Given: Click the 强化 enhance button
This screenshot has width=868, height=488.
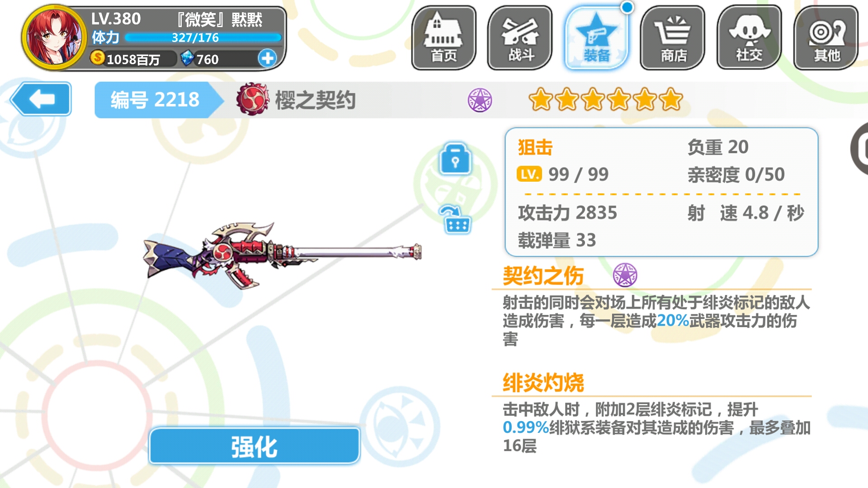Looking at the screenshot, I should tap(255, 446).
